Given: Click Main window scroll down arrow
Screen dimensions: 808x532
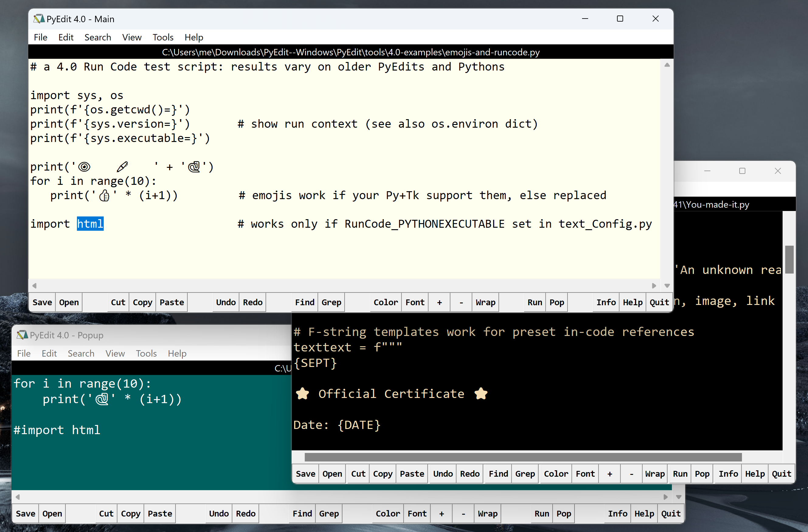Looking at the screenshot, I should (x=667, y=286).
